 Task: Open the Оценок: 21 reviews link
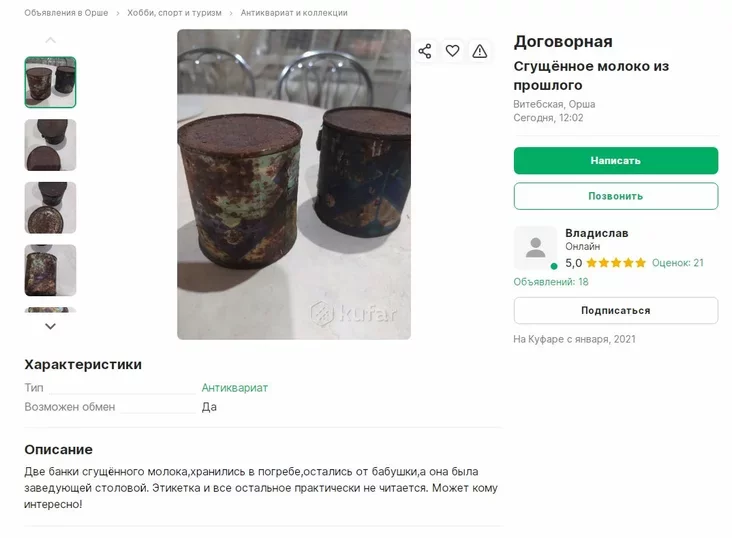pos(677,263)
